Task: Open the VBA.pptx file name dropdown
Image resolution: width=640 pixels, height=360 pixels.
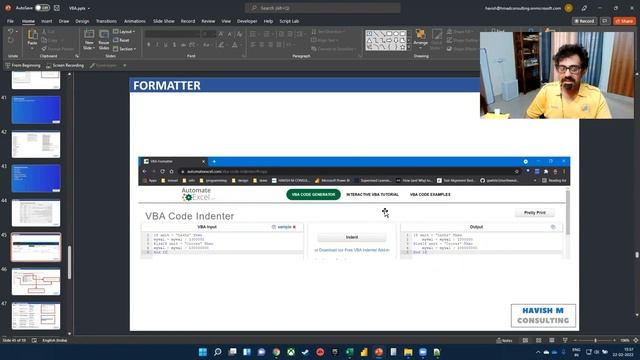Action: pyautogui.click(x=79, y=8)
